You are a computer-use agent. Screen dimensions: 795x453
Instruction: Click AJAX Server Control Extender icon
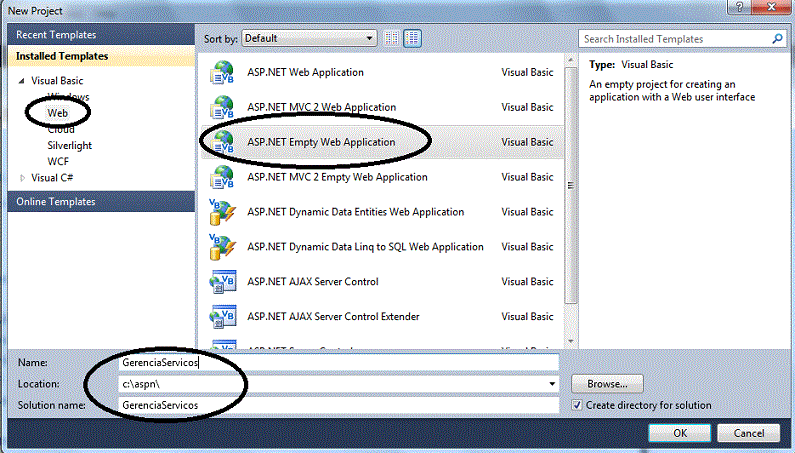(222, 317)
